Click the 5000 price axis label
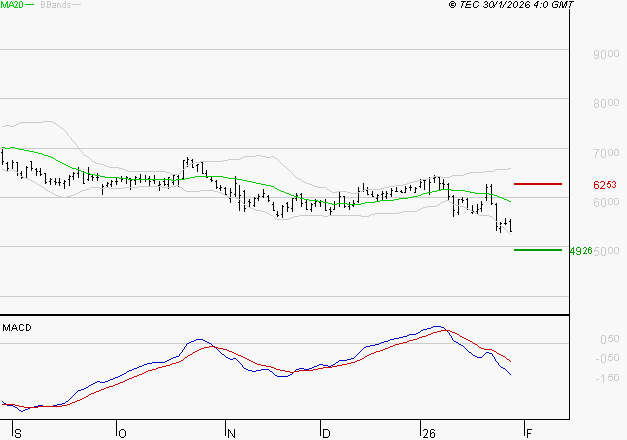Screen dimensions: 627x440 pos(607,251)
